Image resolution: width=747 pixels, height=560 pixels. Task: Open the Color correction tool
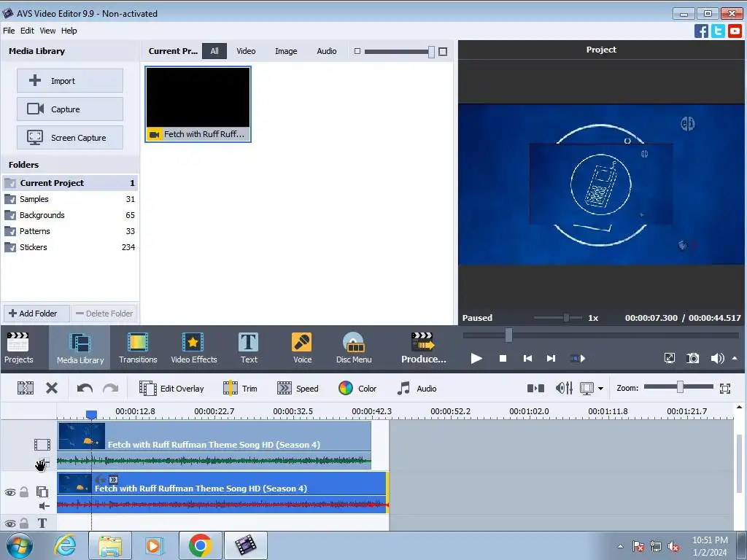point(357,389)
